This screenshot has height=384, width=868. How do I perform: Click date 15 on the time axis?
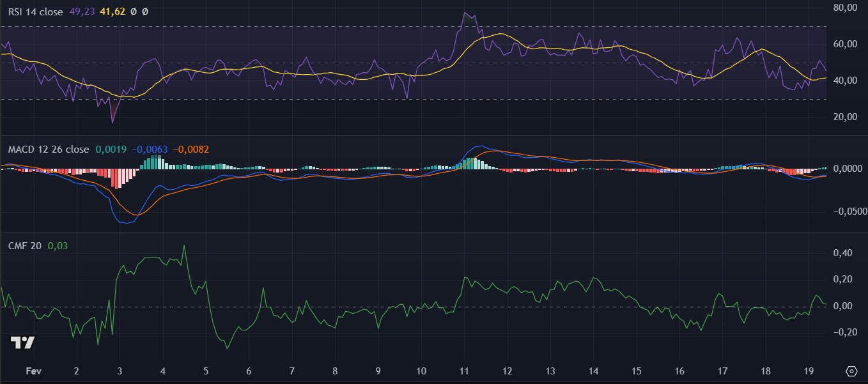637,371
